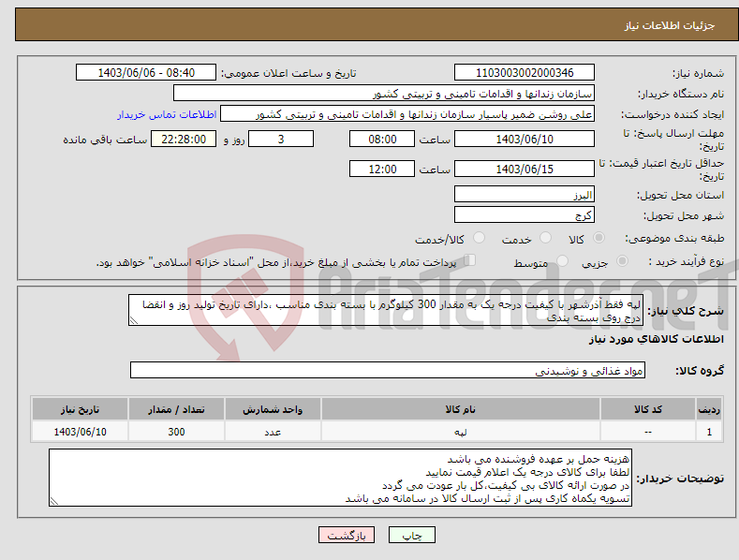Click the need date cell 1403/06/10
The width and height of the screenshot is (739, 560).
[x=81, y=432]
